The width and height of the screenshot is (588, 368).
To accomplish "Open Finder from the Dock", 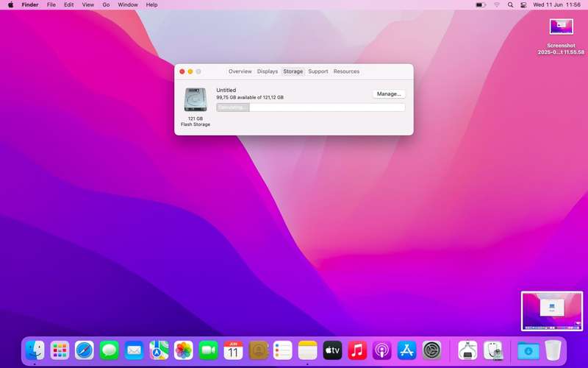I will [x=35, y=350].
